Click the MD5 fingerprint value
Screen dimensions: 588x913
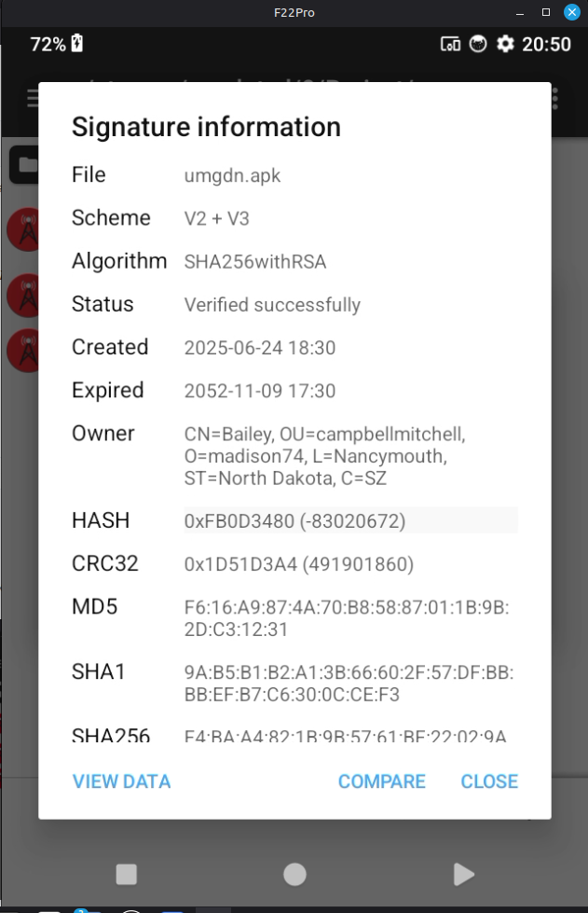coord(349,618)
